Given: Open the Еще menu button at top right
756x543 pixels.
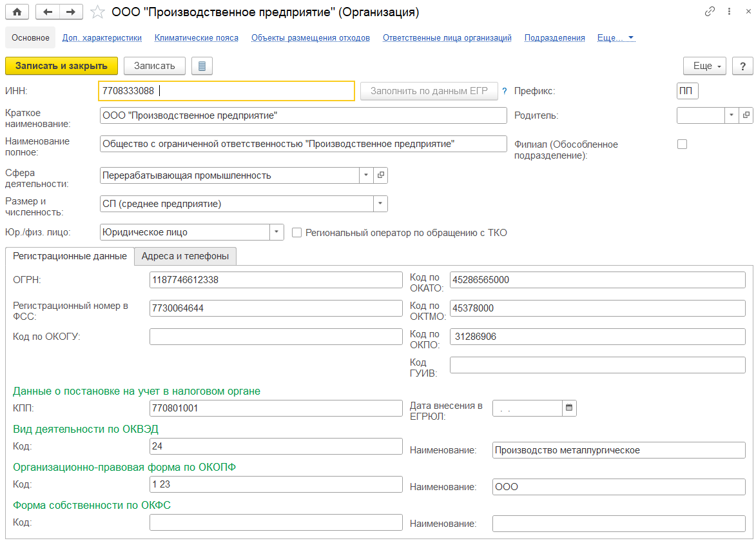Looking at the screenshot, I should click(704, 66).
